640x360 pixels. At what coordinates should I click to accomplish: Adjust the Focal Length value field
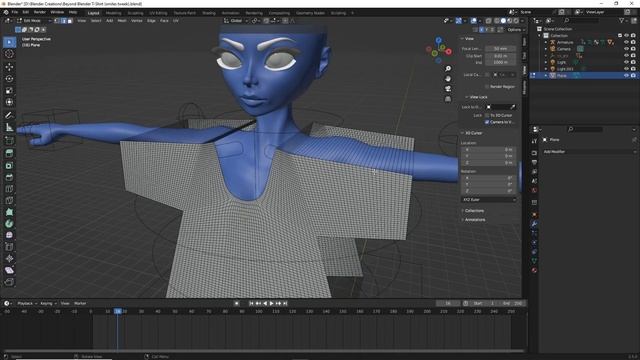coord(500,49)
